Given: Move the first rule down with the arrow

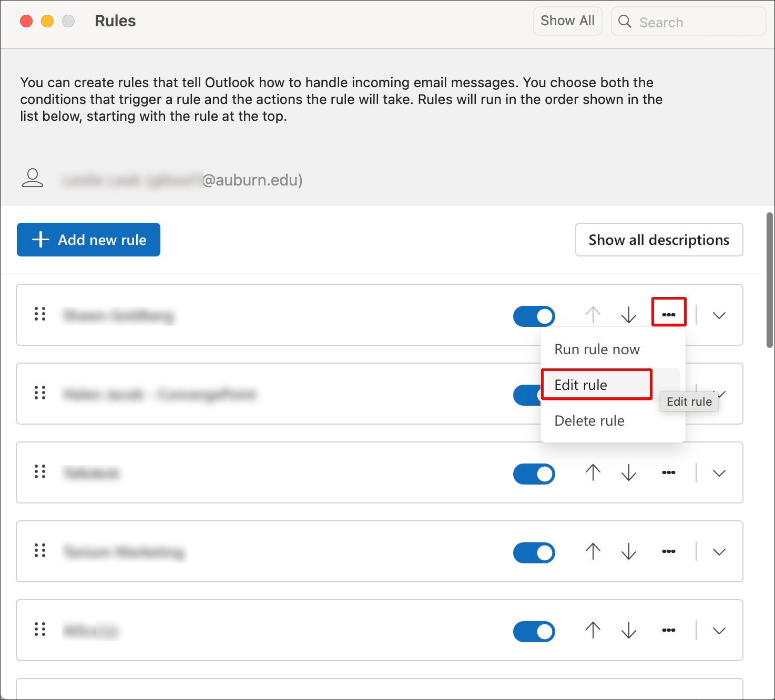Looking at the screenshot, I should click(629, 315).
